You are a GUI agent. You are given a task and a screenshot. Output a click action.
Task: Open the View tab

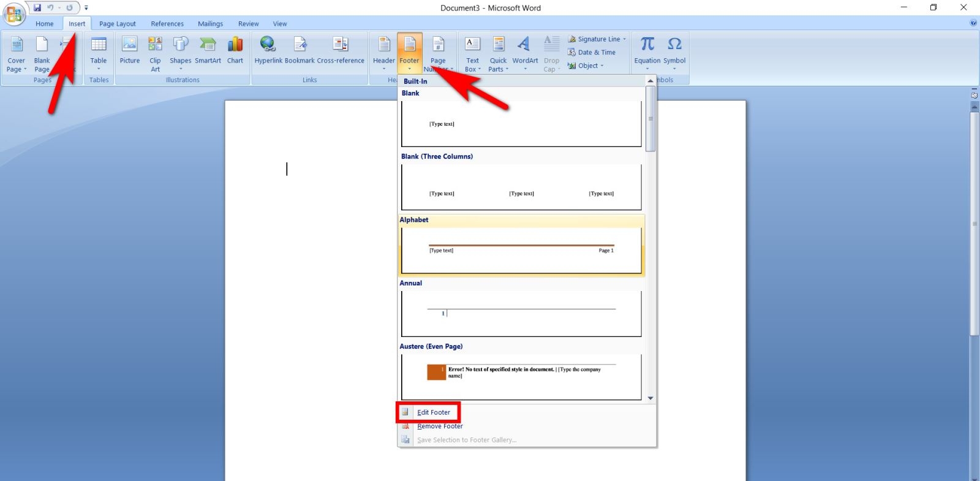click(280, 24)
